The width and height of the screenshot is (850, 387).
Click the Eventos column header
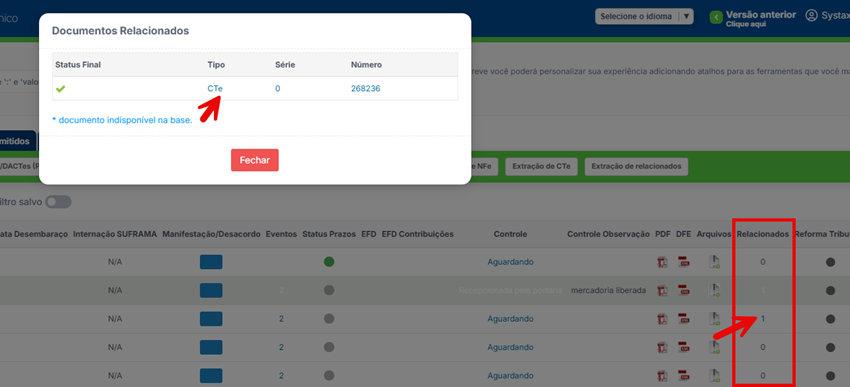(281, 234)
